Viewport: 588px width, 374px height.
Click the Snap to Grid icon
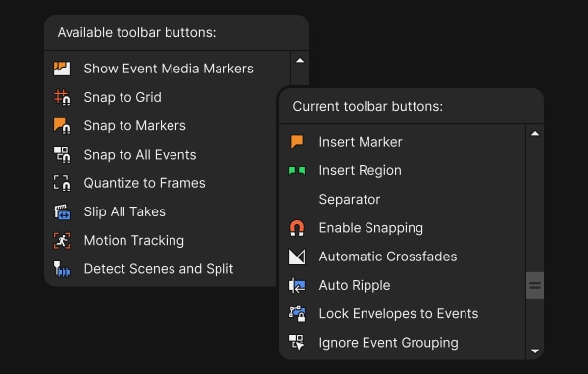62,97
